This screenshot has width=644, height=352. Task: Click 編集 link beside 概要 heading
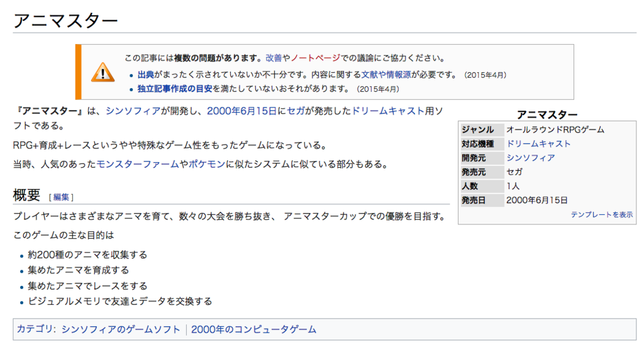(x=61, y=197)
